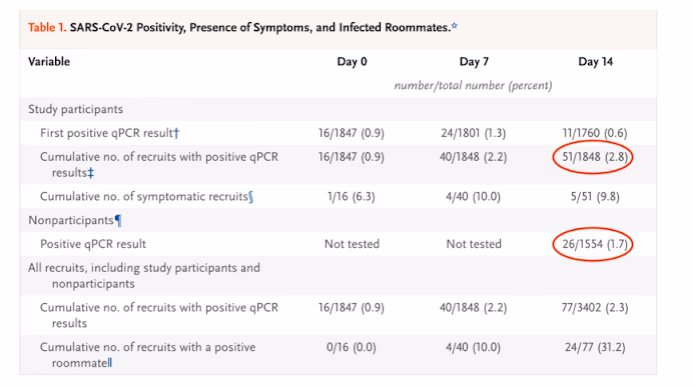
Task: Click the Day 14 column header
Action: (x=595, y=62)
